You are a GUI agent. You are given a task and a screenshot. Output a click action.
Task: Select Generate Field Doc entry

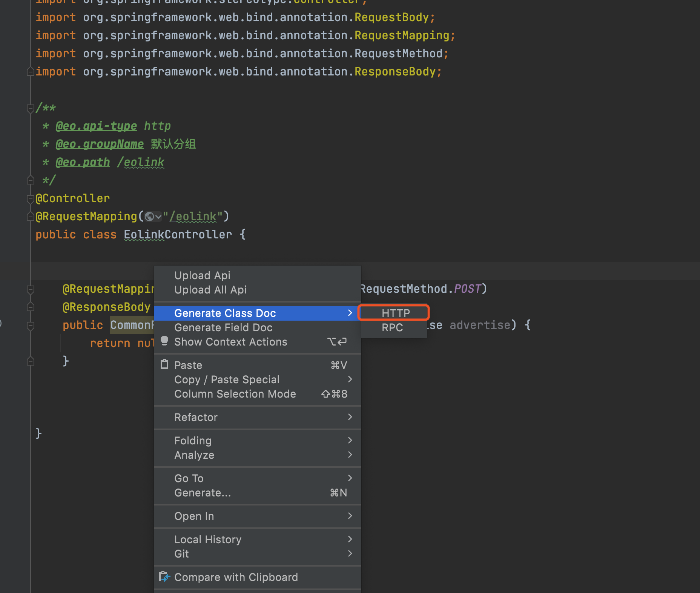(x=258, y=327)
